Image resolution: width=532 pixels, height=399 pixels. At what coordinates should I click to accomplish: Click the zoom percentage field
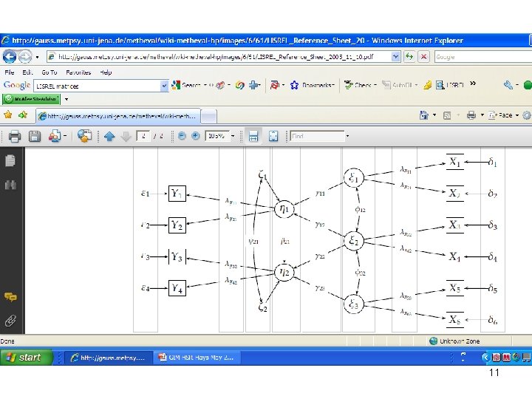click(216, 136)
